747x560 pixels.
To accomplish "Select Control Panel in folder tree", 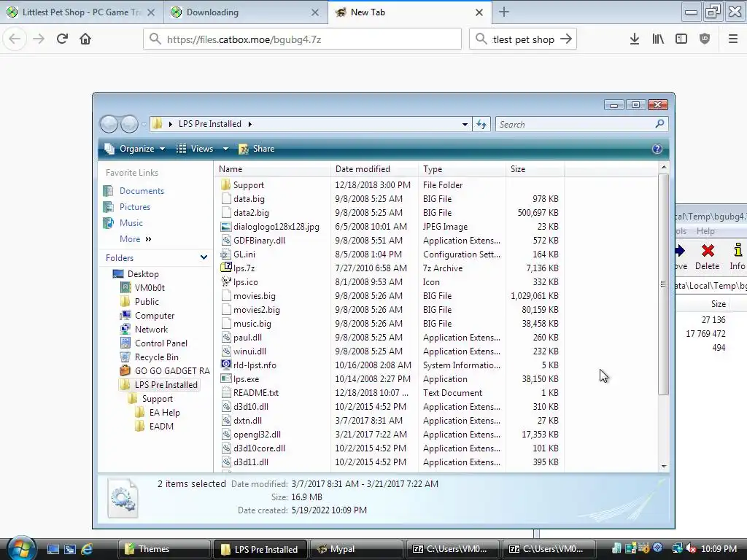I will click(160, 343).
